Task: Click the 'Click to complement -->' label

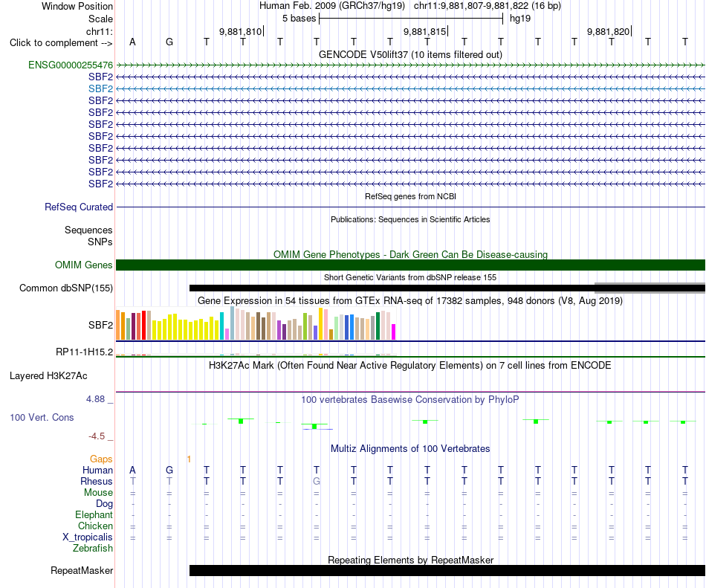Action: [61, 43]
